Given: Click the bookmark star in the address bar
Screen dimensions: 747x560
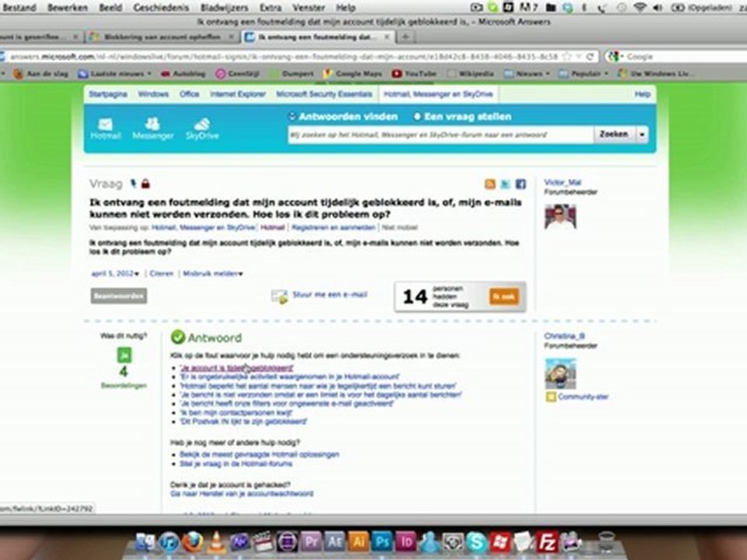Looking at the screenshot, I should 567,56.
